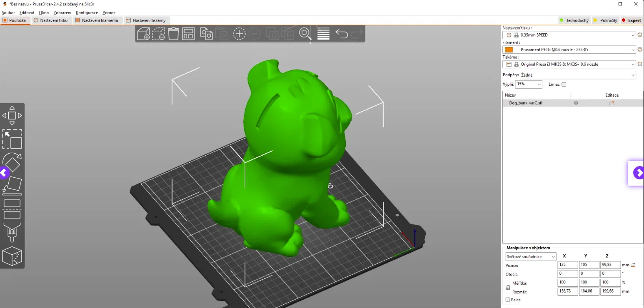Open the Pomoc menu
Screen dimensions: 644x308
(109, 13)
